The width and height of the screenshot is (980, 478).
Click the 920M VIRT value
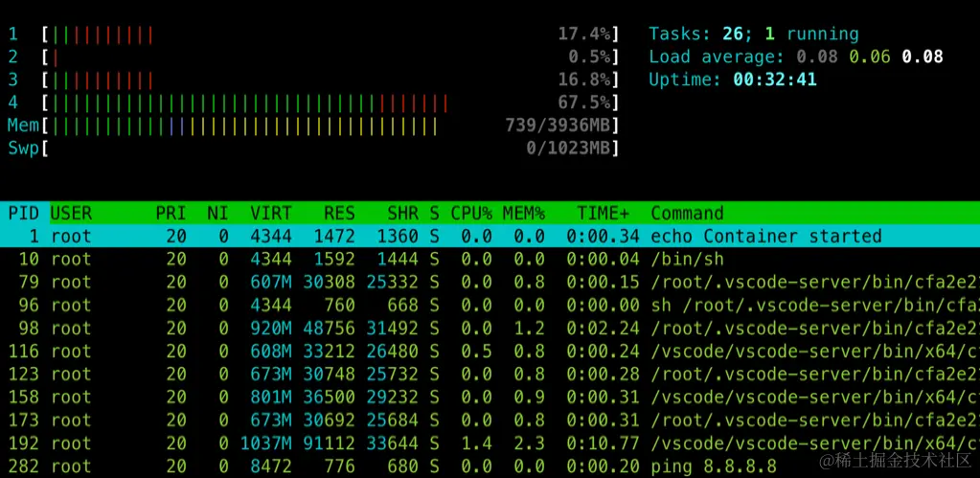point(270,328)
